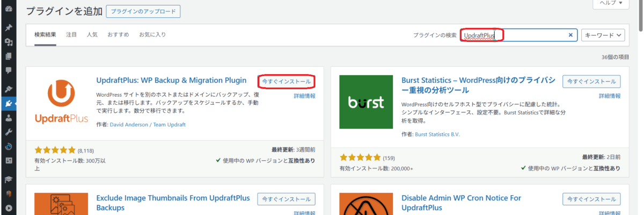This screenshot has width=644, height=215.
Task: Click the 最終更新: 2日前 text
Action: [601, 157]
